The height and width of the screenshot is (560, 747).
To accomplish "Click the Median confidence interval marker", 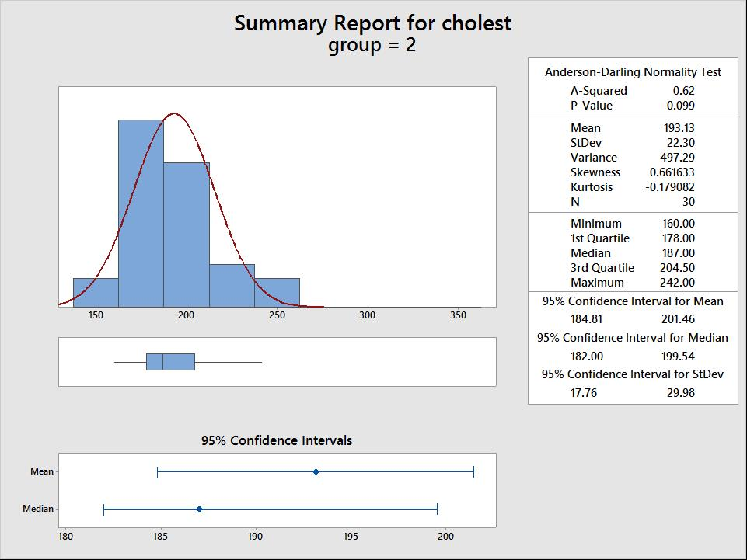I will 200,509.
